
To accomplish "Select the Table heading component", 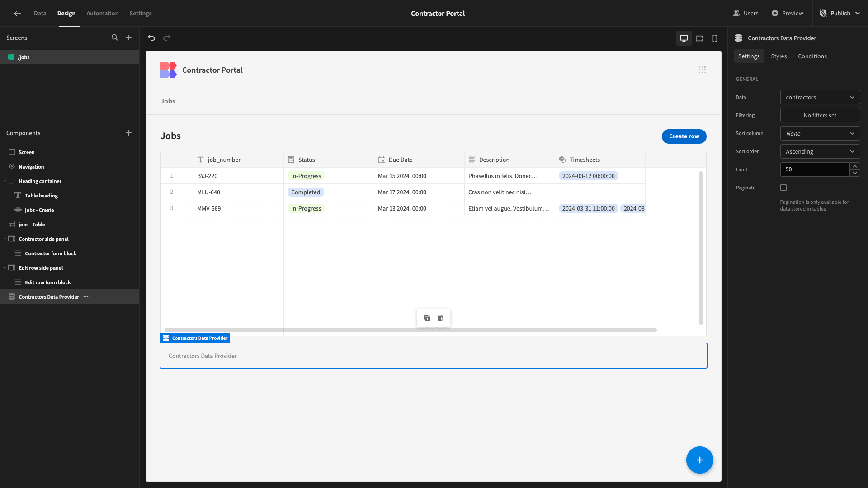I will pyautogui.click(x=70, y=195).
